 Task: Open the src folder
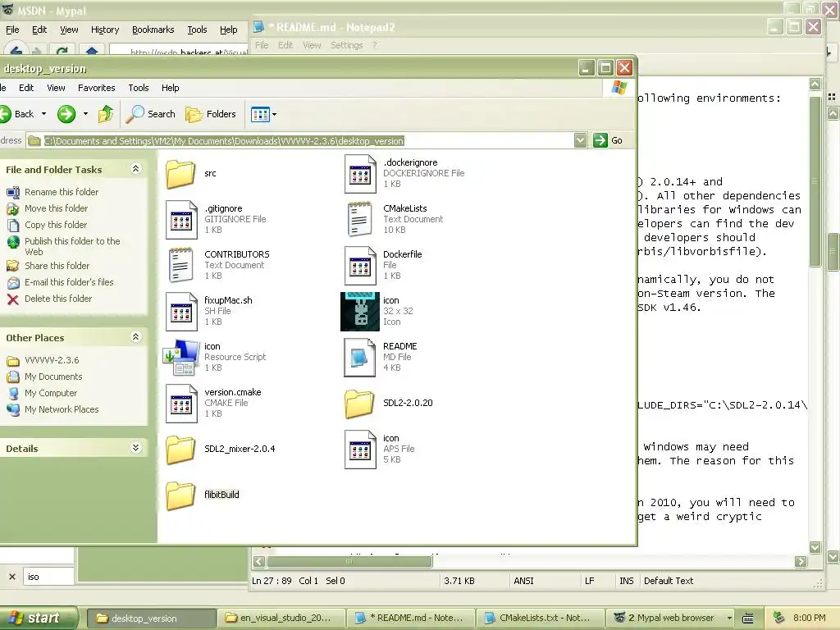[180, 174]
